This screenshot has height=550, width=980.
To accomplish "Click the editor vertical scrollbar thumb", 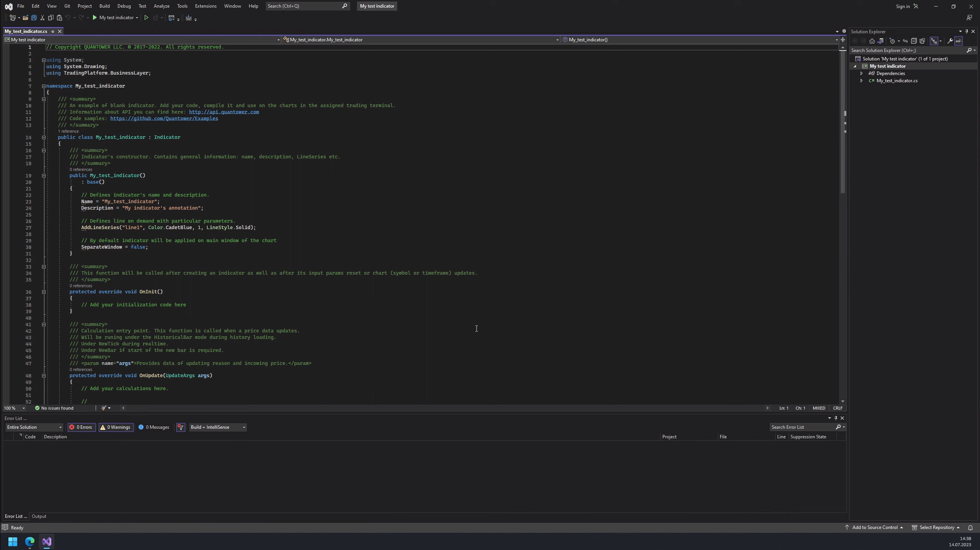I will click(842, 122).
